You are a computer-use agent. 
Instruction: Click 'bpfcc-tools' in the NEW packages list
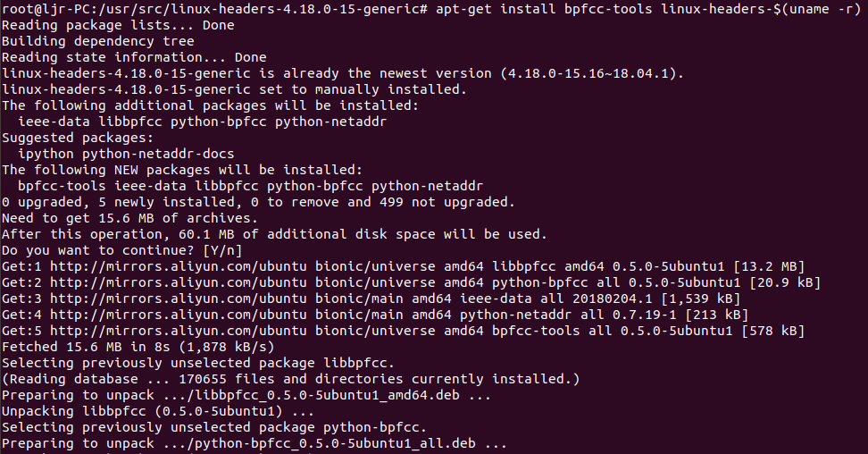pos(62,186)
